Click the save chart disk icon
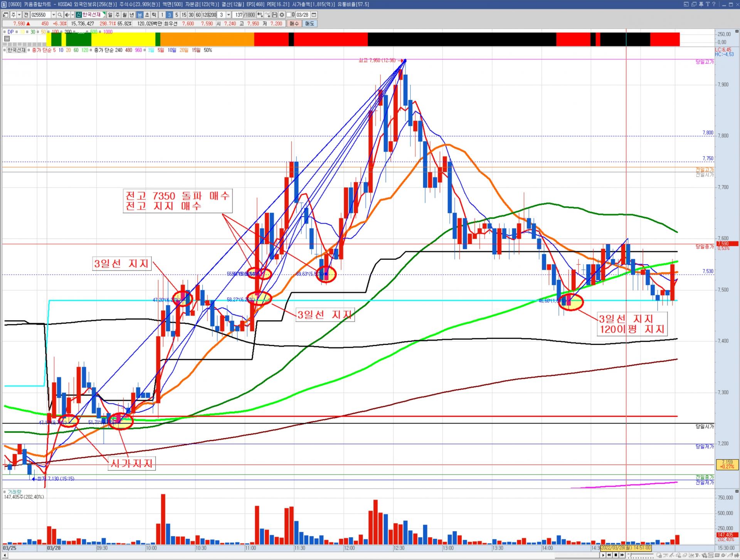740x560 pixels. [x=274, y=15]
